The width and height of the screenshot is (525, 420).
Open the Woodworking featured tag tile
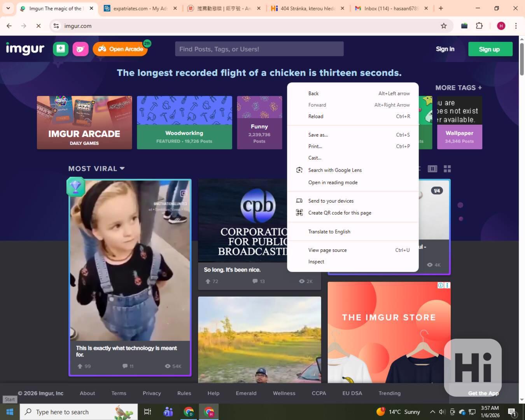pos(184,122)
